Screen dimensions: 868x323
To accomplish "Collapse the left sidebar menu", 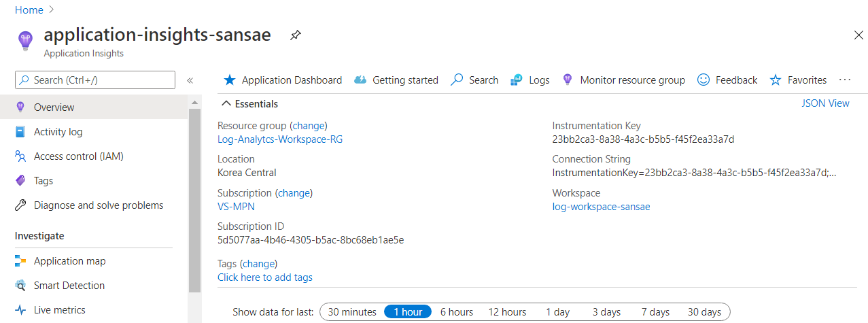I will click(x=190, y=80).
